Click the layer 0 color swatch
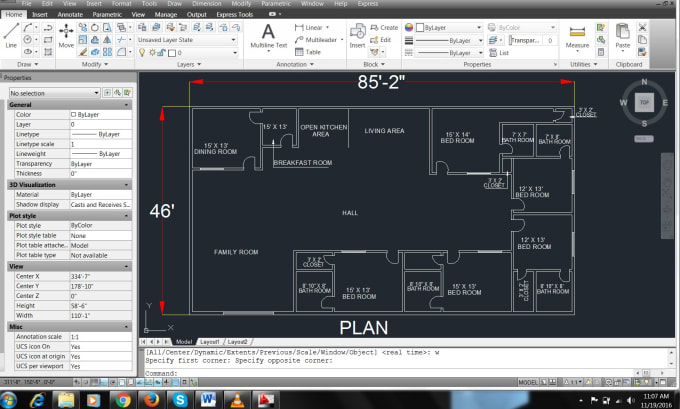680x409 pixels. pyautogui.click(x=172, y=53)
